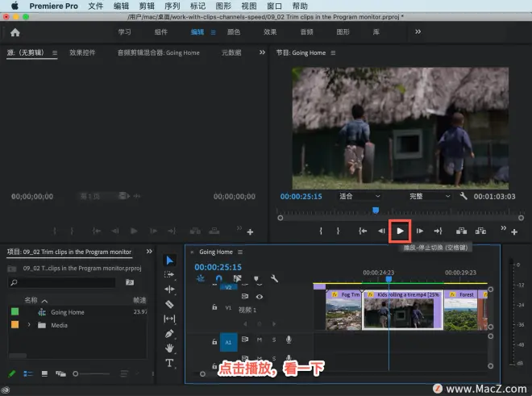Viewport: 532px width, 396px height.
Task: Open Program monitor panel menu
Action: (333, 53)
